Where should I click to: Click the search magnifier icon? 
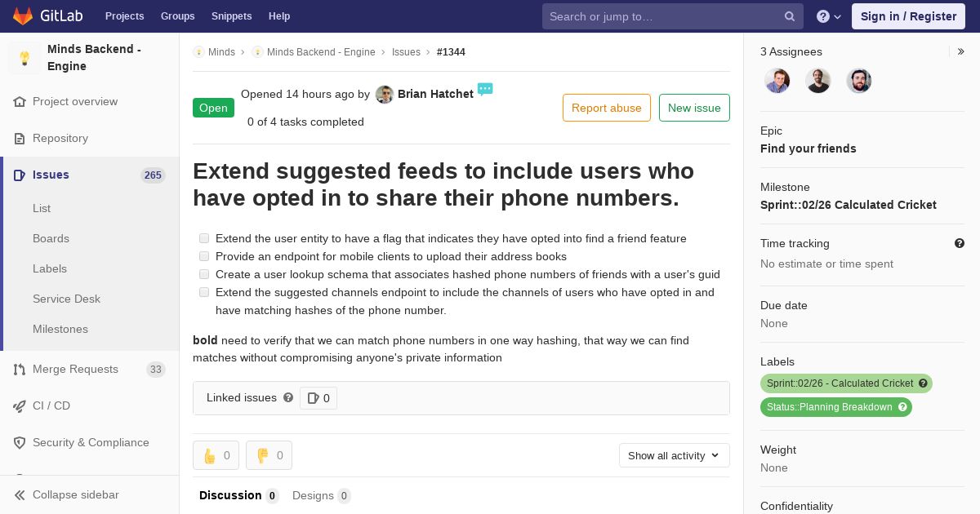coord(790,16)
